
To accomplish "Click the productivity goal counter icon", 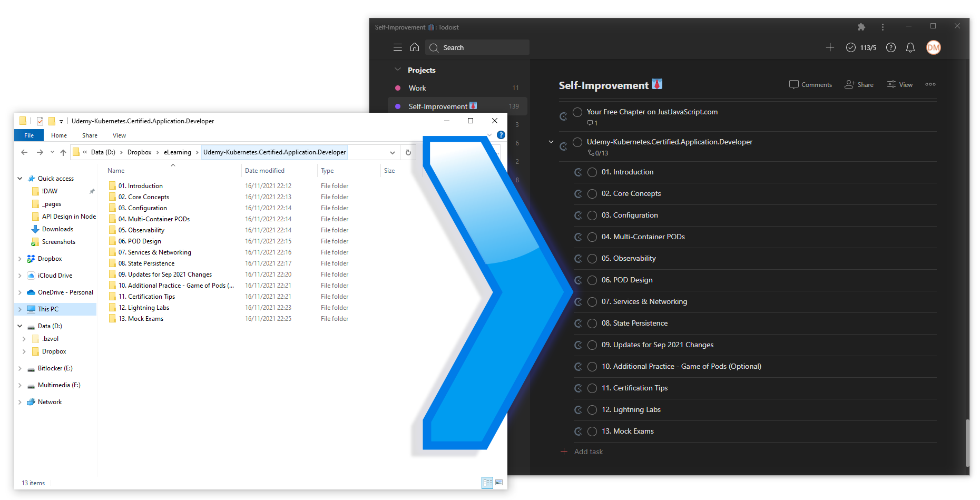I will pos(851,47).
